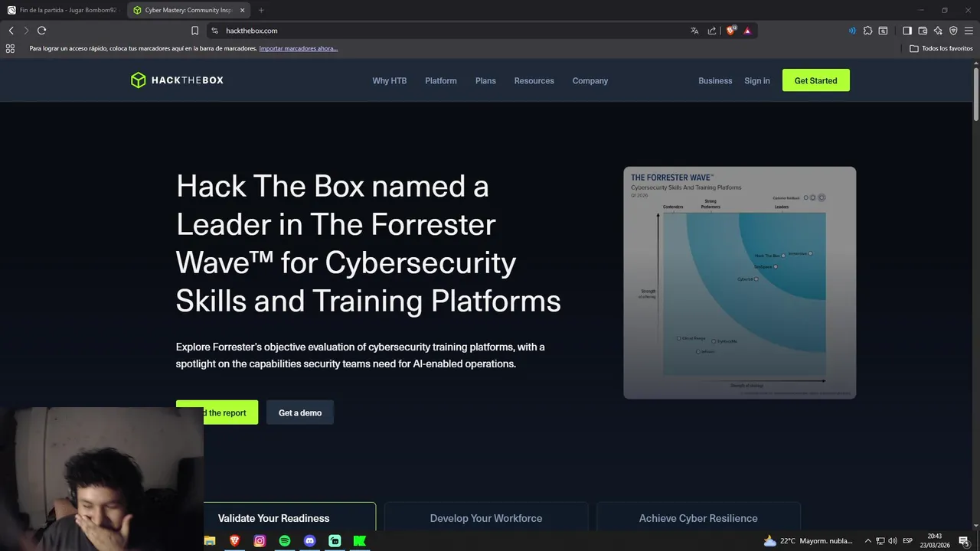Click the browser forward arrow

coord(26,31)
